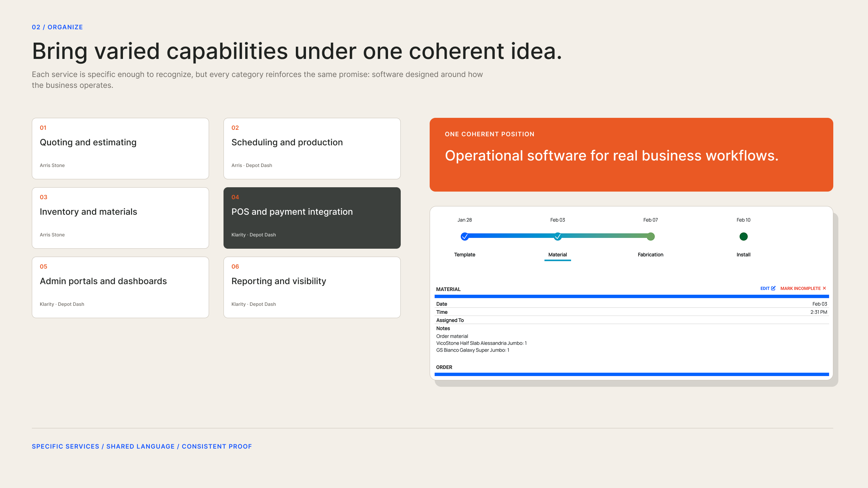This screenshot has height=488, width=868.
Task: Select the Material tab label
Action: [558, 254]
